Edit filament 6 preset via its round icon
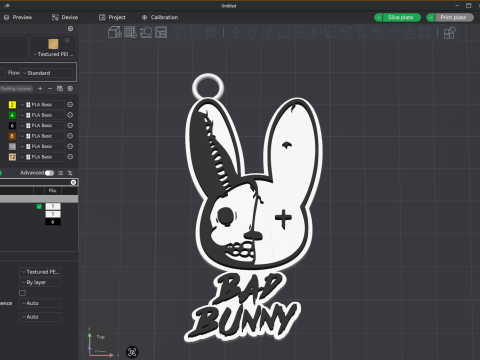This screenshot has height=360, width=480. [70, 125]
